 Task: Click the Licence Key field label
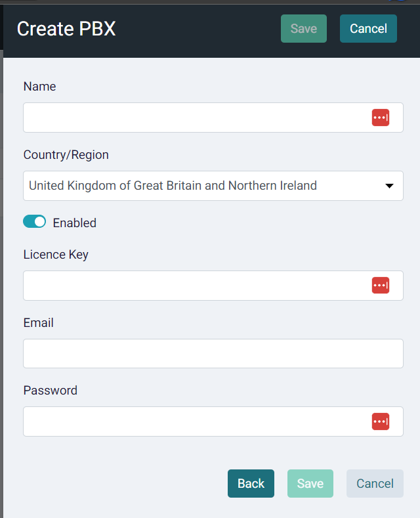tap(56, 255)
